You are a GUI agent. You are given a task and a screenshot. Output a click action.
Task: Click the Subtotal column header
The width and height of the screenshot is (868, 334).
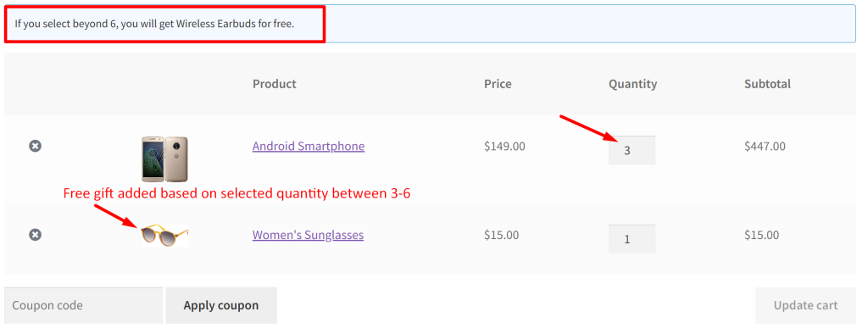pyautogui.click(x=767, y=84)
